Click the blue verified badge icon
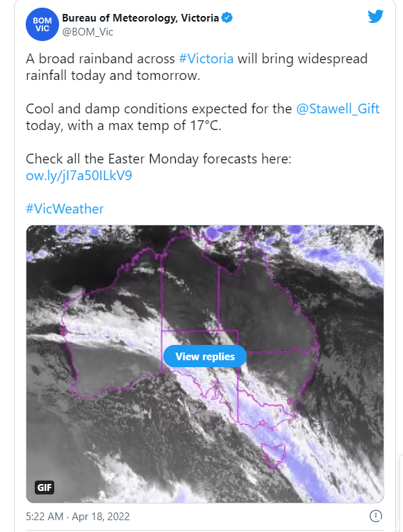 pyautogui.click(x=227, y=17)
